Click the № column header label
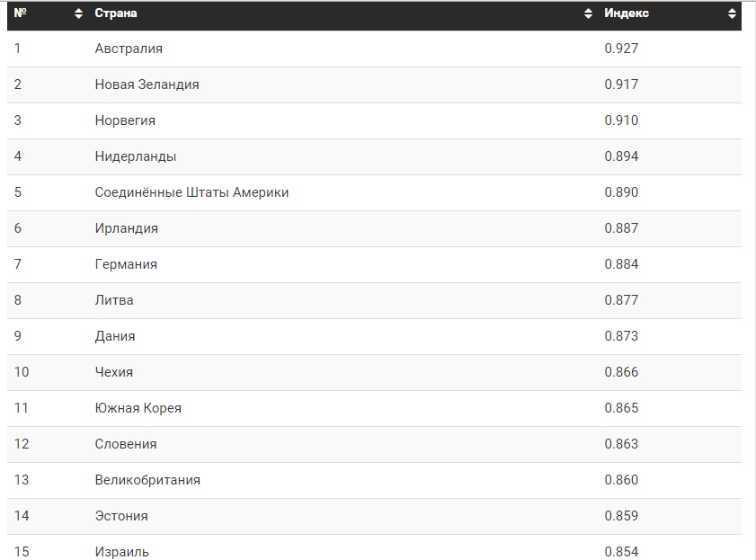 pyautogui.click(x=20, y=13)
